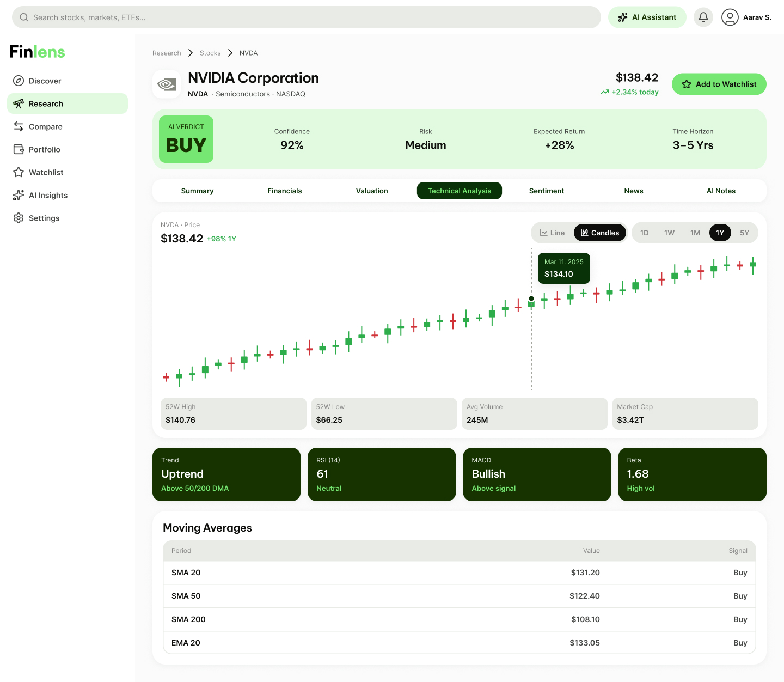Click the Finlens logo
784x682 pixels.
pos(38,52)
